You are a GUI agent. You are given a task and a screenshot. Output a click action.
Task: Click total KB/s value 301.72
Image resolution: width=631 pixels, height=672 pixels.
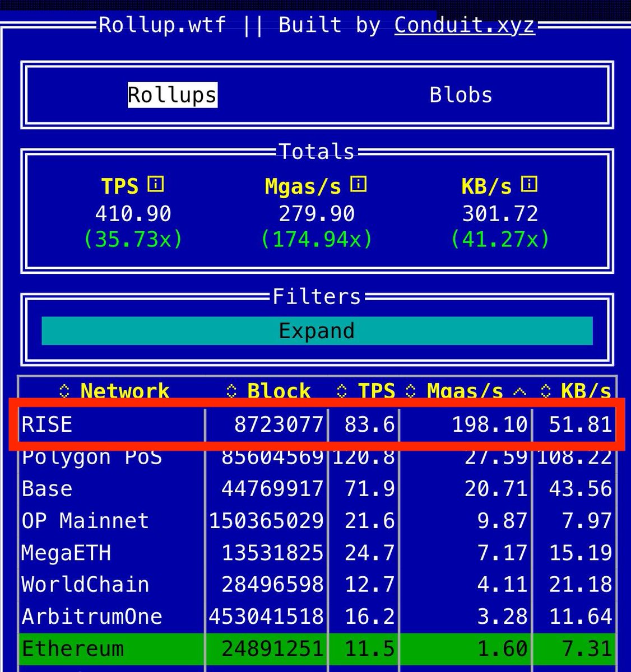(500, 213)
